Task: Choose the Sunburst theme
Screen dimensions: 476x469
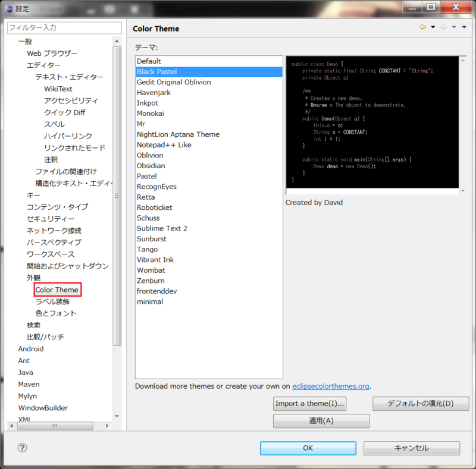Action: pos(209,239)
